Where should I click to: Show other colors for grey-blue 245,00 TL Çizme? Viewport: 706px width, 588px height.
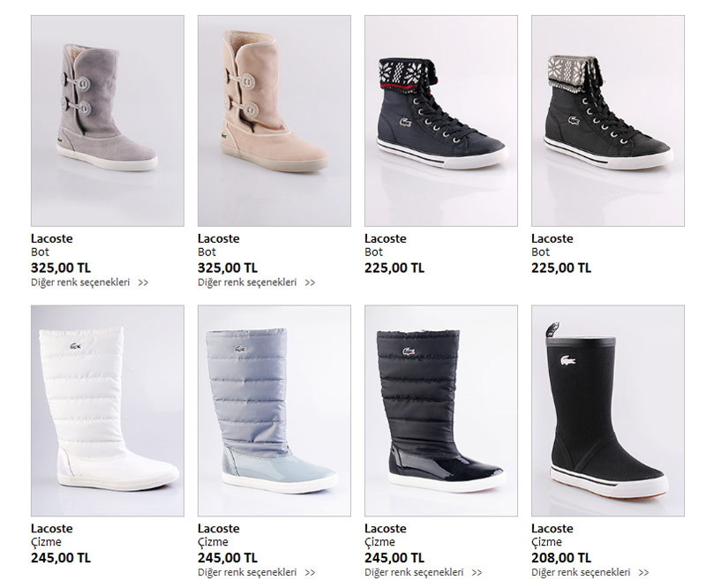(x=247, y=572)
